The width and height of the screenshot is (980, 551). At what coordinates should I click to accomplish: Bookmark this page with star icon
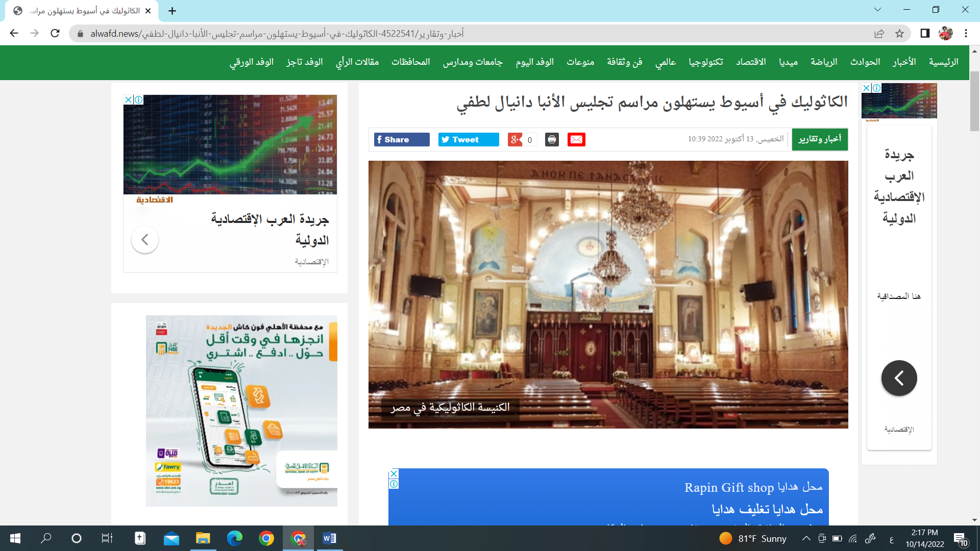coord(899,33)
